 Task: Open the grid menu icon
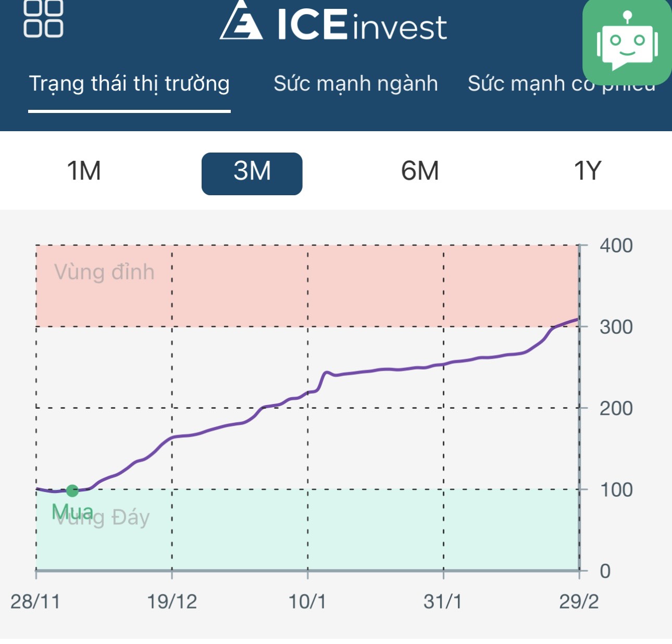click(x=44, y=19)
